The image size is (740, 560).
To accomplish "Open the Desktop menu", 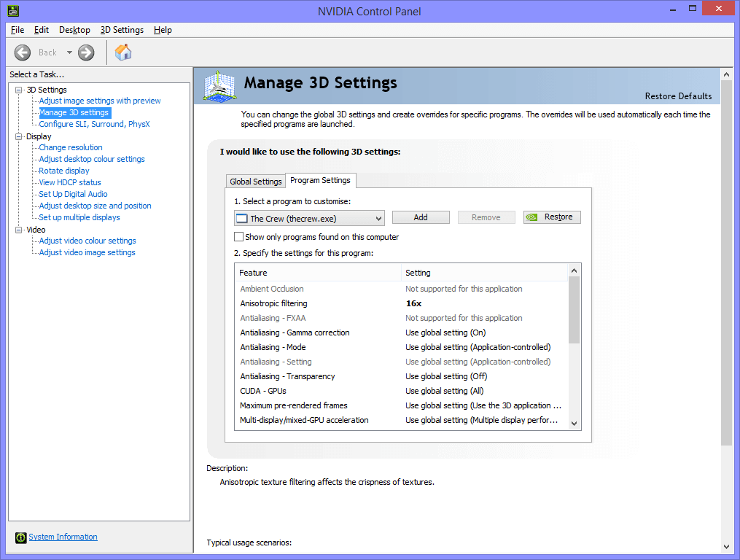I will point(74,30).
